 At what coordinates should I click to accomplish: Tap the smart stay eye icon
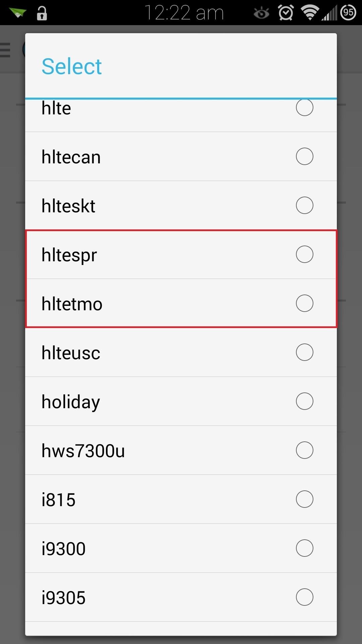(x=261, y=13)
